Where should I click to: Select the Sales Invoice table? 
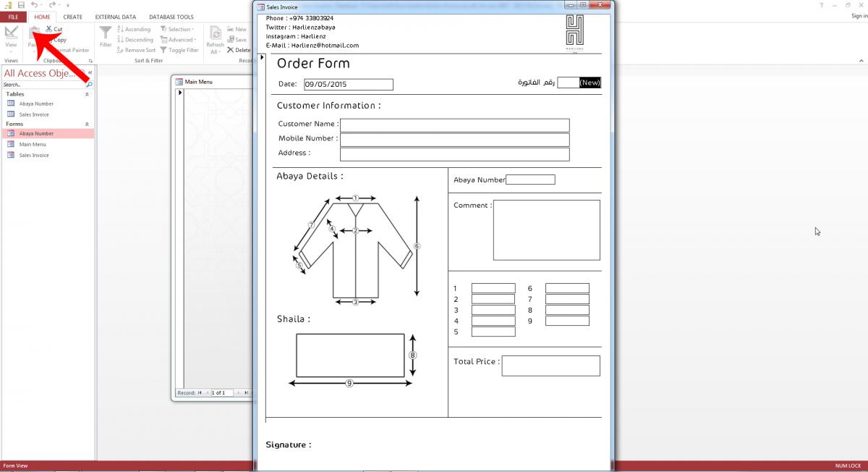click(x=48, y=114)
